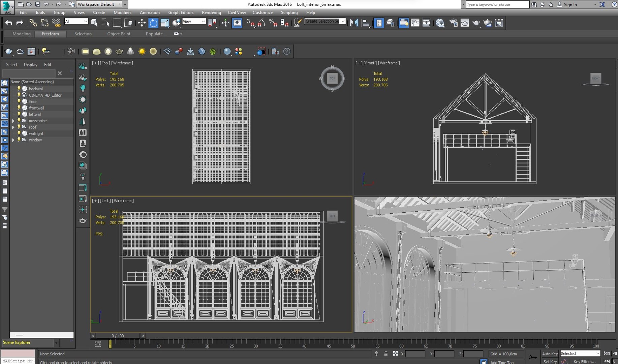Open the reference coordinate View dropdown
Screen dimensions: 618x364
194,22
